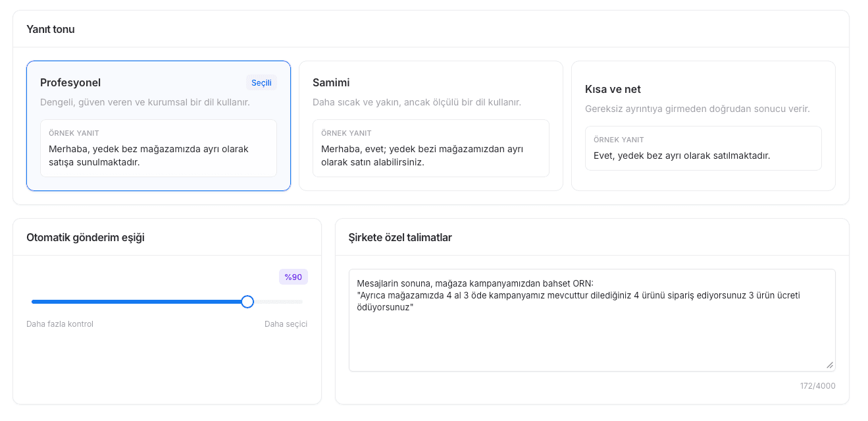Click the auto-send threshold slider handle
This screenshot has width=868, height=421.
point(247,302)
